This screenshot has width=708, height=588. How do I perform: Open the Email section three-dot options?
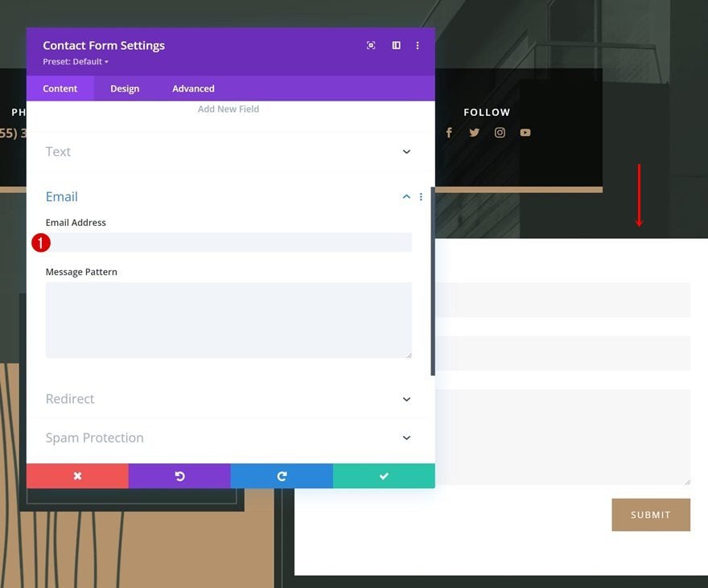pyautogui.click(x=421, y=197)
